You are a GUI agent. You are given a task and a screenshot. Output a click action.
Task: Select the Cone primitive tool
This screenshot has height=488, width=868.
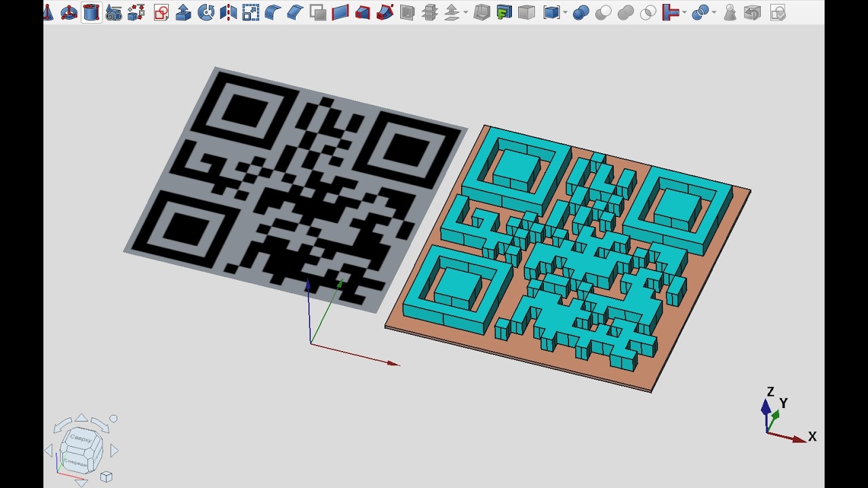[48, 12]
